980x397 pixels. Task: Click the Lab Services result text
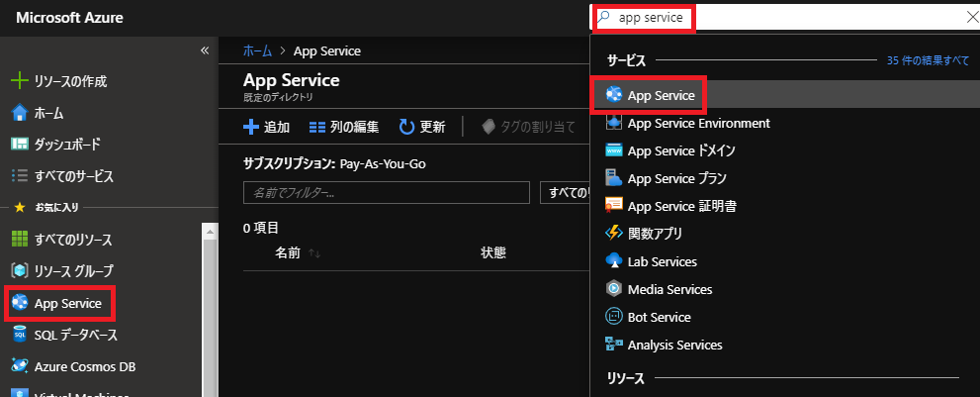click(663, 261)
